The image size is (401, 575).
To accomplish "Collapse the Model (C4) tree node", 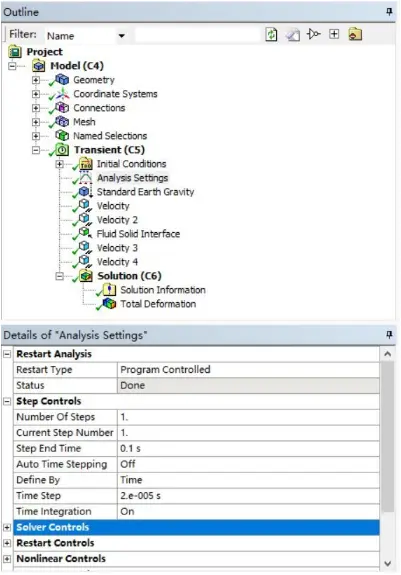I will [x=12, y=66].
